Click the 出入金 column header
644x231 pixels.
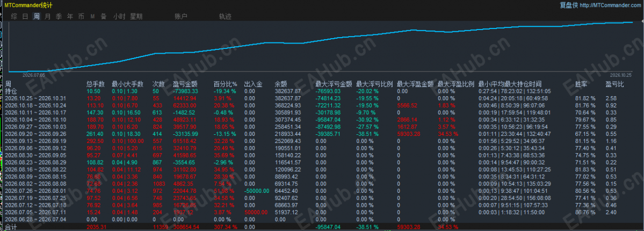254,84
